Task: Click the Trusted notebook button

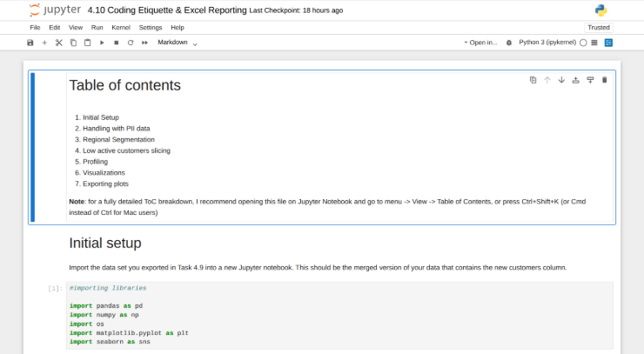Action: [x=599, y=28]
